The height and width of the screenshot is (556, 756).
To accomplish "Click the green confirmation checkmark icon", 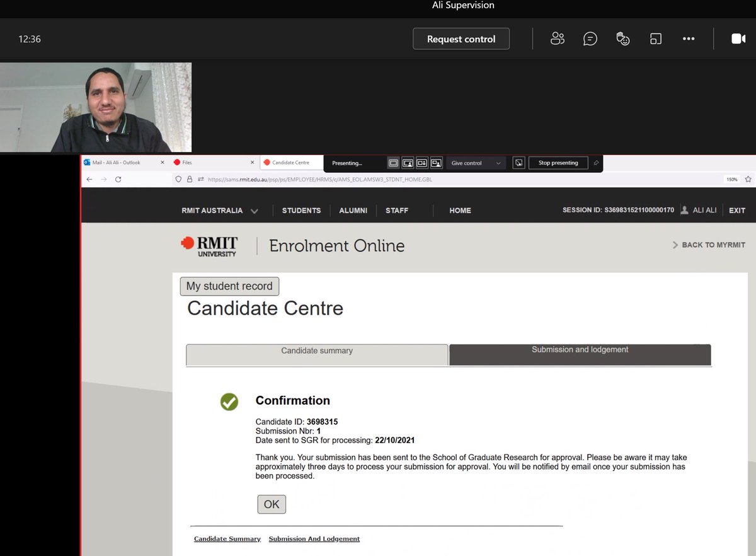I will 229,402.
